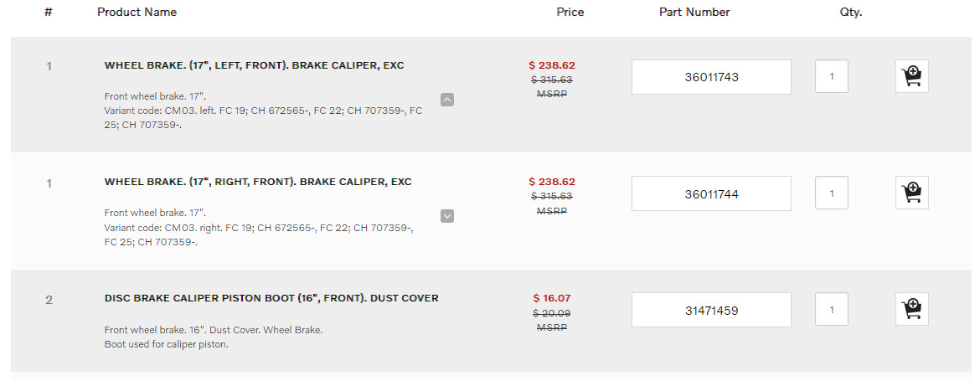Click the Product Name column header
This screenshot has height=381, width=980.
tap(137, 13)
